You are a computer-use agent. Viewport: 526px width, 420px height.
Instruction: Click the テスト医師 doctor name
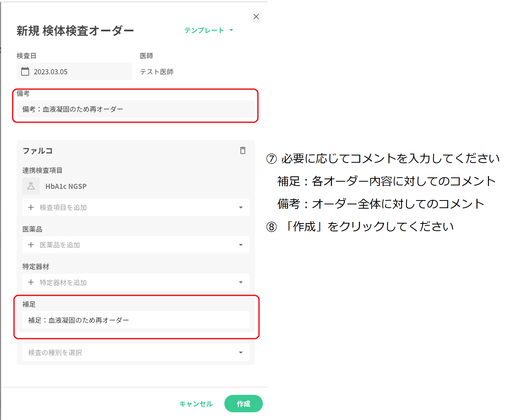coord(157,72)
